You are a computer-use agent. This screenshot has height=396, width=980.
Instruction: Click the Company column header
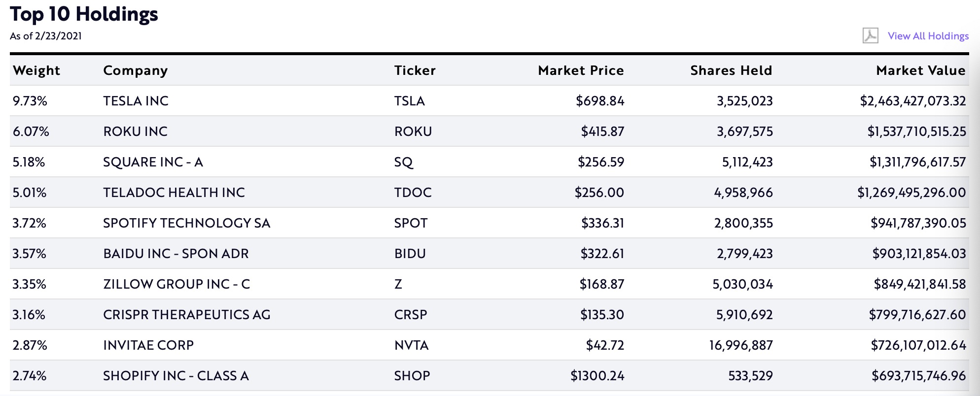coord(136,70)
